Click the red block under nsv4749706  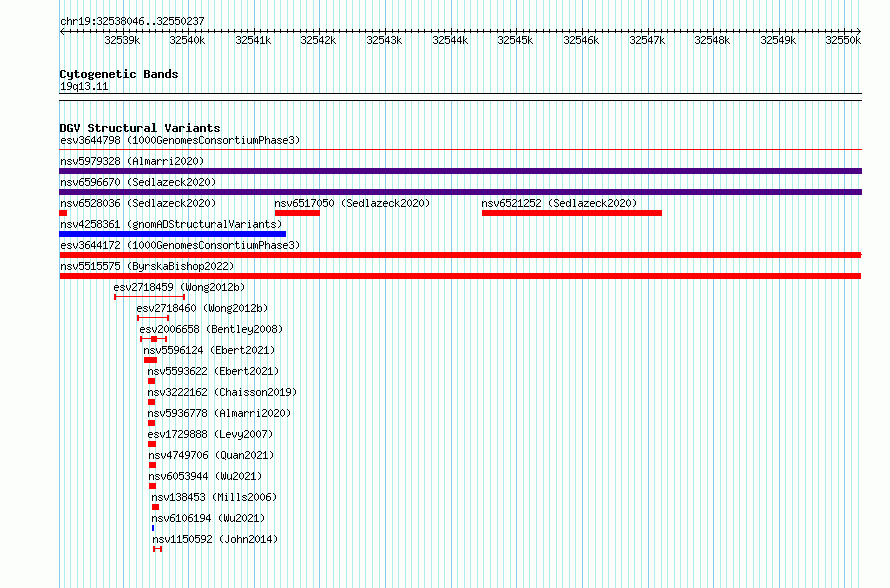coord(153,465)
